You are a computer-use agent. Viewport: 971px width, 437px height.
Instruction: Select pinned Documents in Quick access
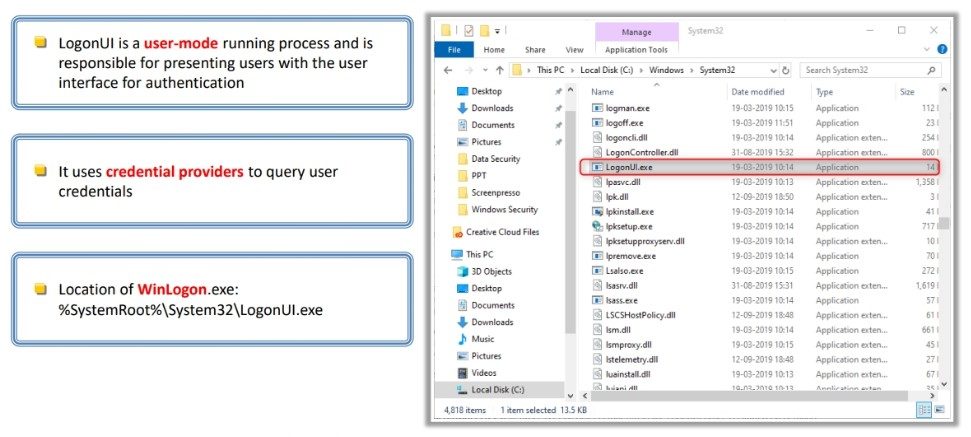(x=493, y=125)
